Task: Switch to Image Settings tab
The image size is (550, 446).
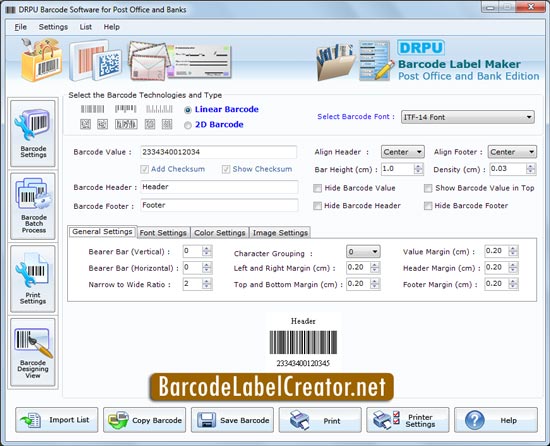Action: pos(280,233)
